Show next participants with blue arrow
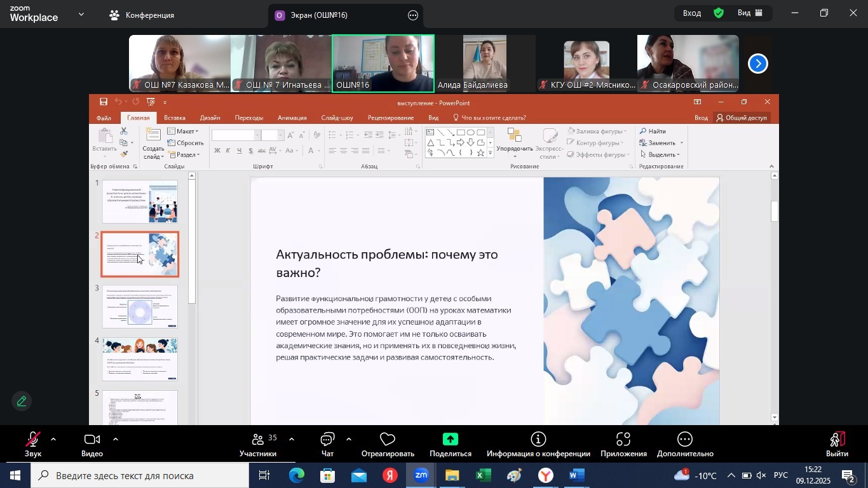Viewport: 868px width, 488px height. pyautogui.click(x=757, y=64)
